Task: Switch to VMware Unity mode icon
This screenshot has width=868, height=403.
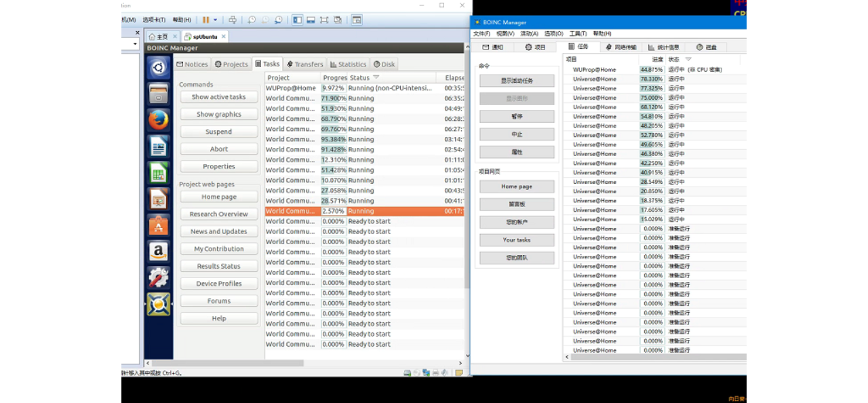Action: click(x=338, y=20)
